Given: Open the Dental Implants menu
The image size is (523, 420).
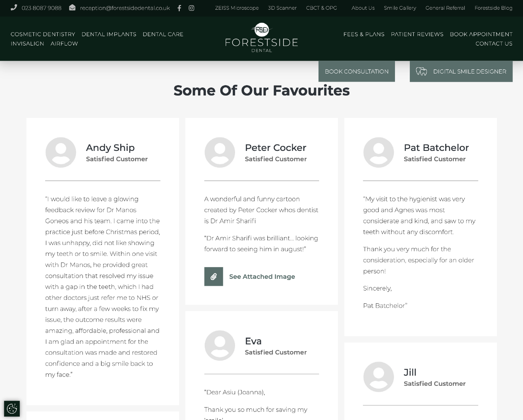Looking at the screenshot, I should tap(109, 34).
